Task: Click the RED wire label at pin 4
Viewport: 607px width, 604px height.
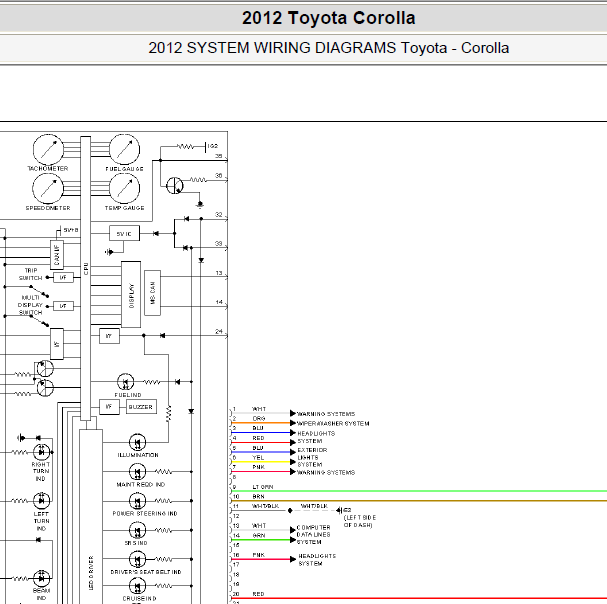Action: pos(258,438)
